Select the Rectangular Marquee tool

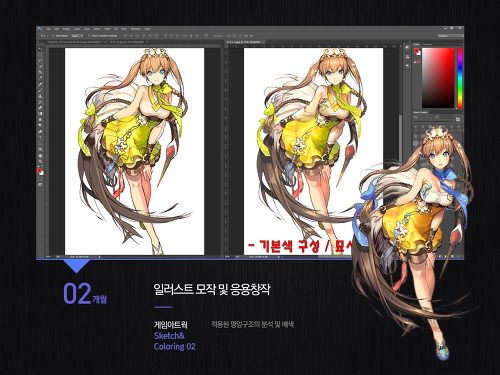(40, 54)
